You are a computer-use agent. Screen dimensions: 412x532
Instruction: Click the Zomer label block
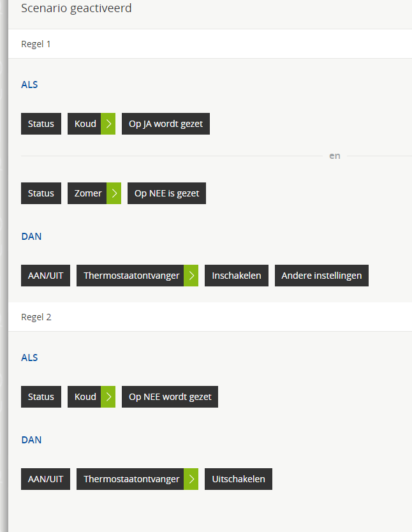click(x=88, y=193)
